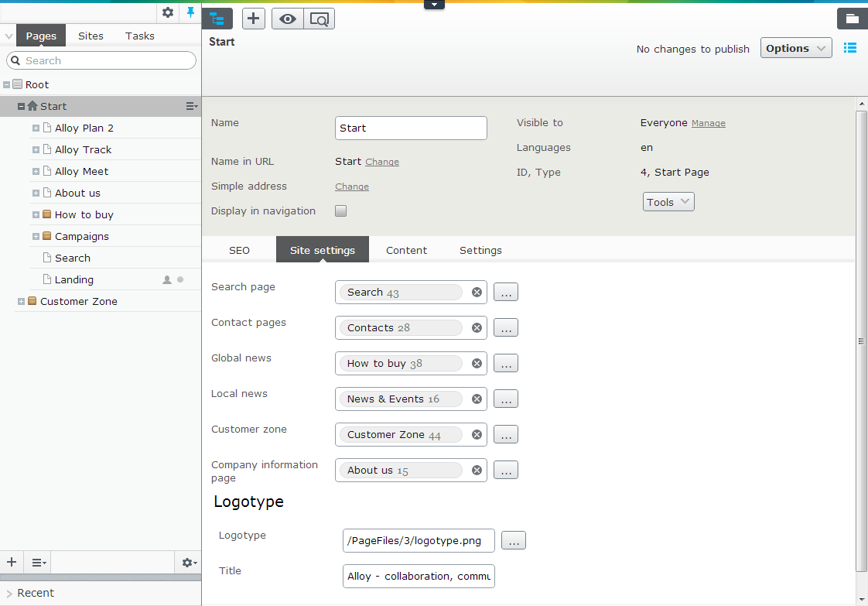Expand the Alloy Plan 2 node
The image size is (868, 606).
[36, 128]
